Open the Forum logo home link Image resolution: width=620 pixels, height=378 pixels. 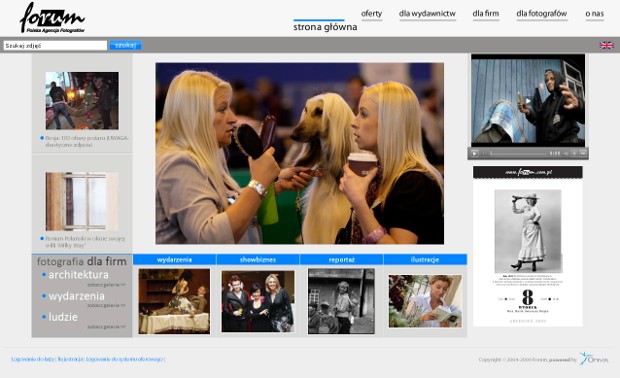[52, 18]
